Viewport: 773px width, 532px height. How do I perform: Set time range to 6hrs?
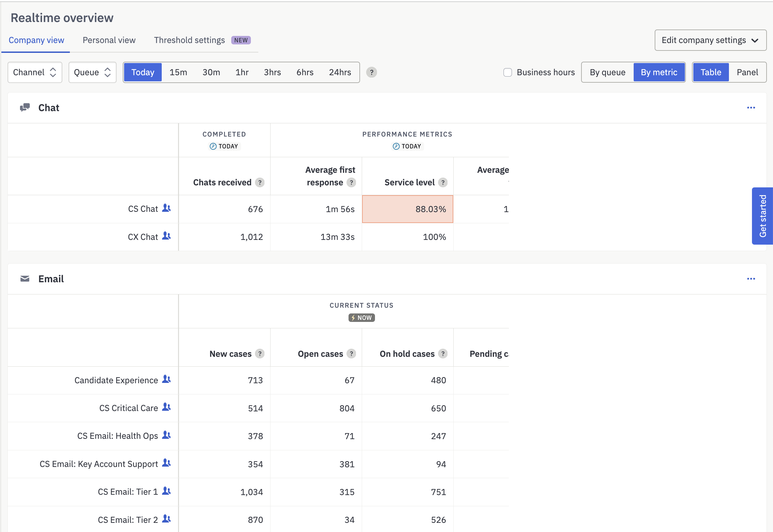(x=305, y=72)
